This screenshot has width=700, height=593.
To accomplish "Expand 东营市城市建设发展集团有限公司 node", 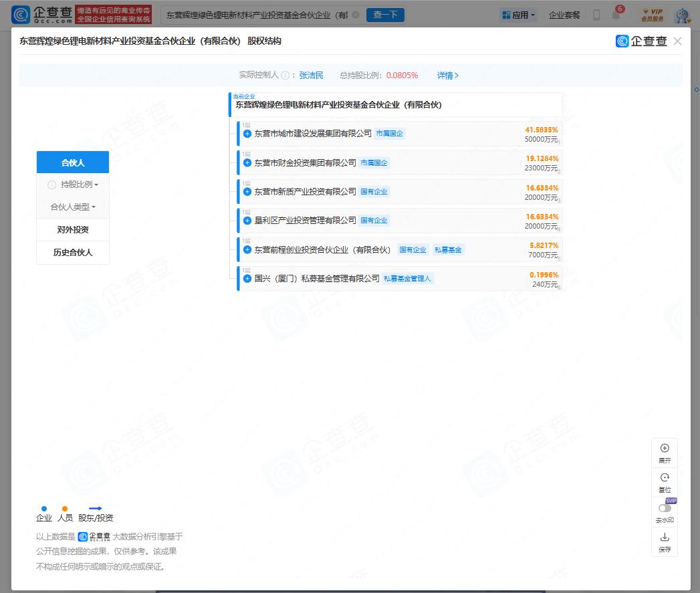I will point(247,134).
